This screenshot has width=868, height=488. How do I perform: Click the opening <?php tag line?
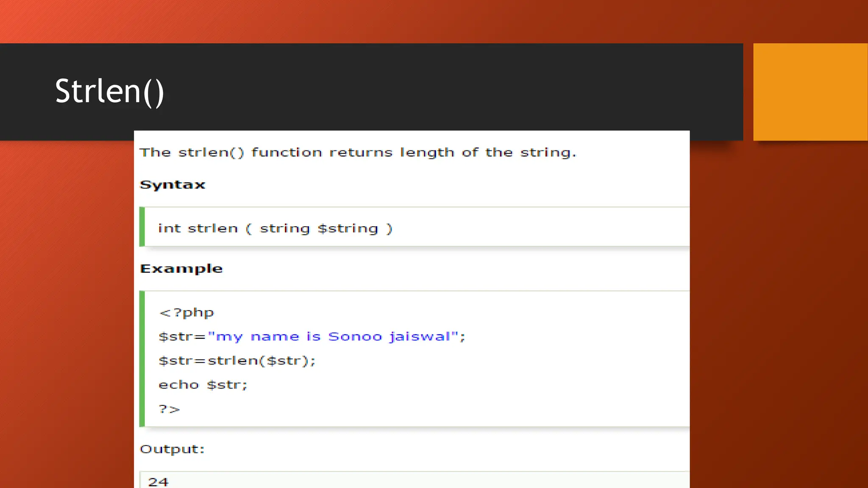[186, 313]
